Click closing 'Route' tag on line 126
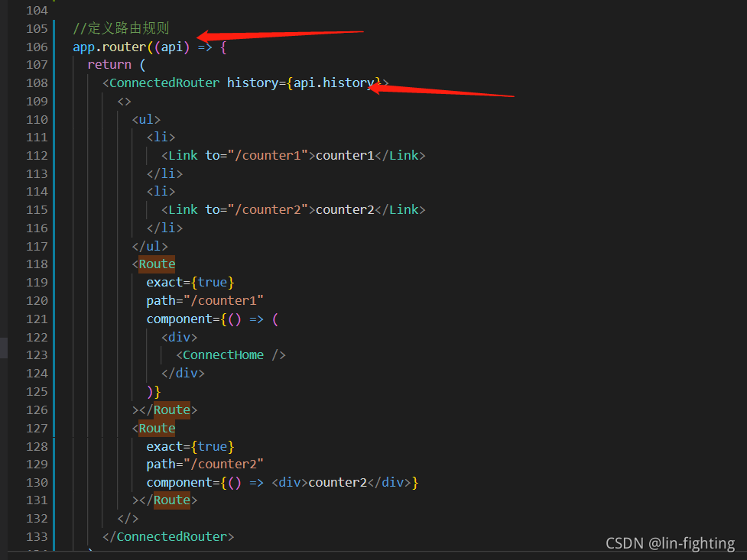Image resolution: width=747 pixels, height=560 pixels. coord(171,410)
